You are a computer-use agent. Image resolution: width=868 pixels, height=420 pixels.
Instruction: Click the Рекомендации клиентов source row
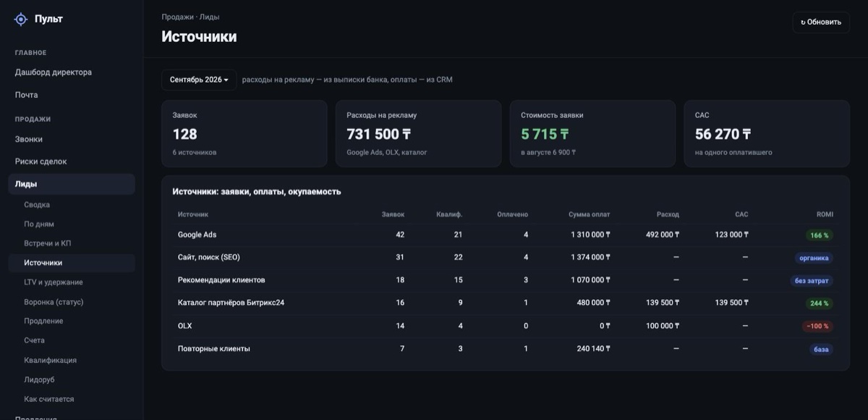pyautogui.click(x=506, y=280)
